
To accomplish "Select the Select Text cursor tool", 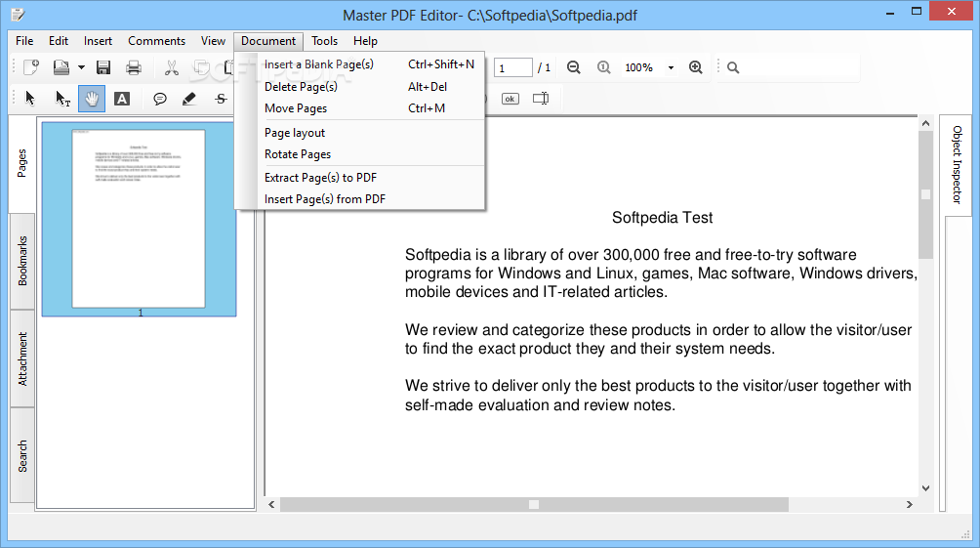I will [x=61, y=99].
